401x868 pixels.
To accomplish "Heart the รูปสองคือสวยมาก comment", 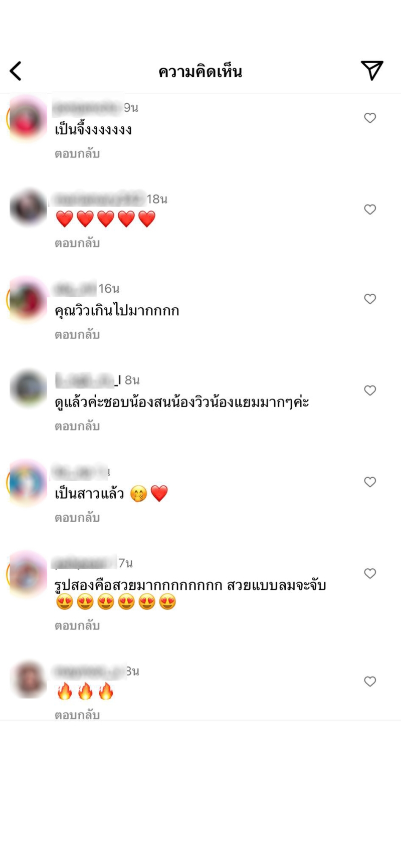I will 370,573.
